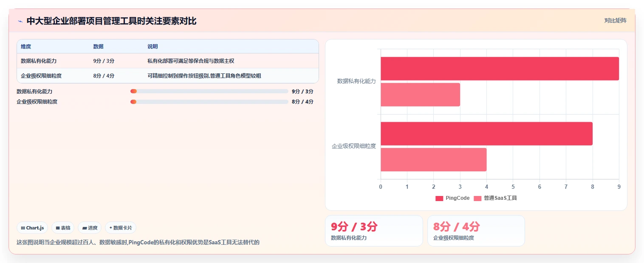
Task: Open the 9分 / 3分 data card
Action: click(x=374, y=231)
